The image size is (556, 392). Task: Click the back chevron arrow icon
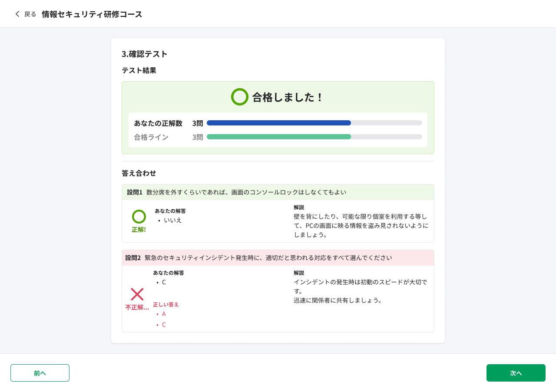(17, 14)
